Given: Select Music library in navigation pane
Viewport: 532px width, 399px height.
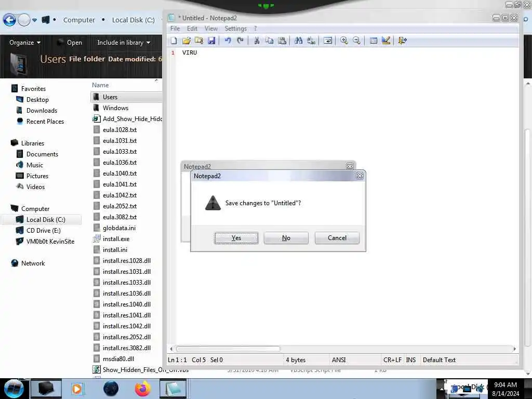Looking at the screenshot, I should point(35,165).
